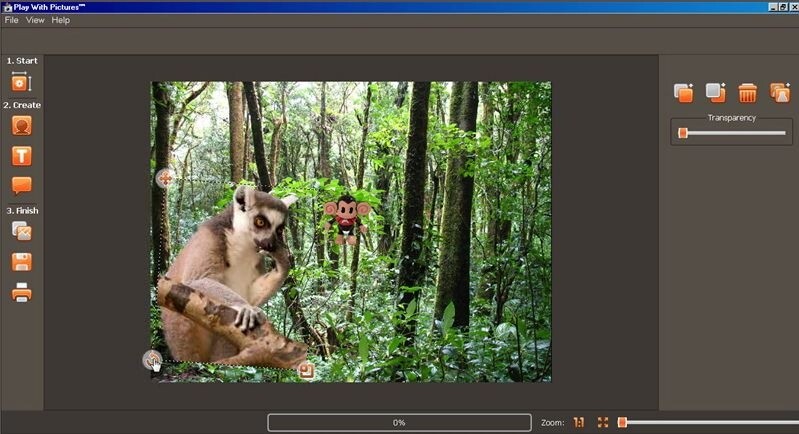
Task: Click the trash delete object icon
Action: click(748, 93)
